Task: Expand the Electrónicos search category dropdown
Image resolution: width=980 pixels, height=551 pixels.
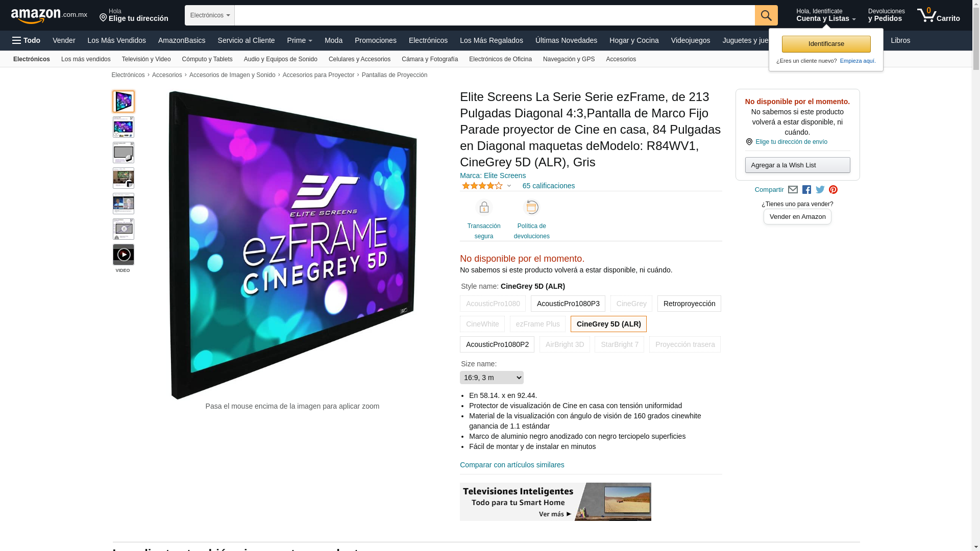Action: [210, 15]
